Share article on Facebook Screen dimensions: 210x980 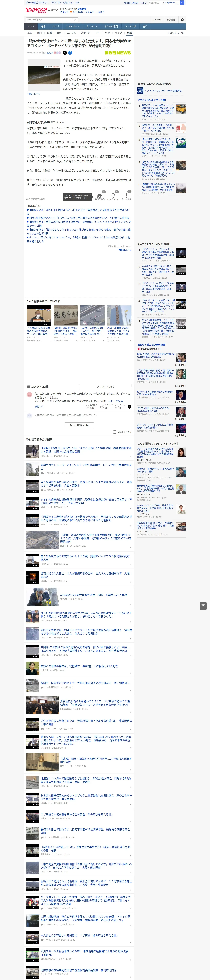70,53
